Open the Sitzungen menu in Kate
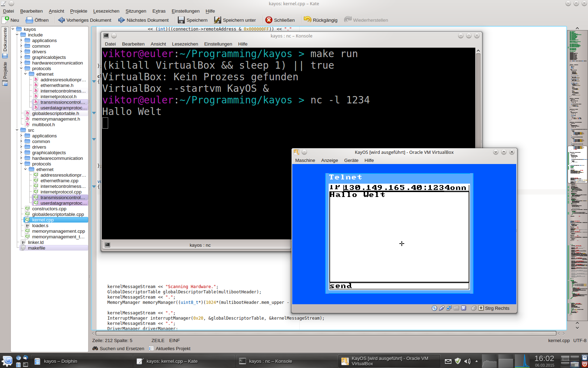 pos(136,11)
